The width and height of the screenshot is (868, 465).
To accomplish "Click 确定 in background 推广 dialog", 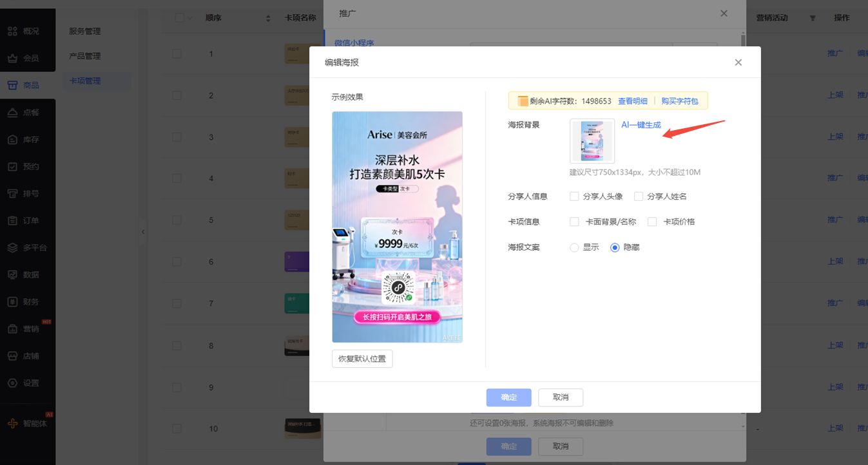I will (509, 446).
